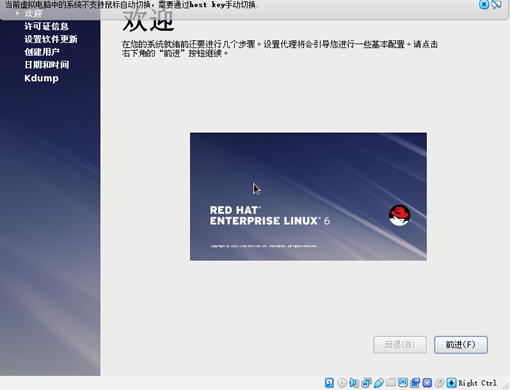Select the 欢迎 step in the sidebar

[33, 14]
